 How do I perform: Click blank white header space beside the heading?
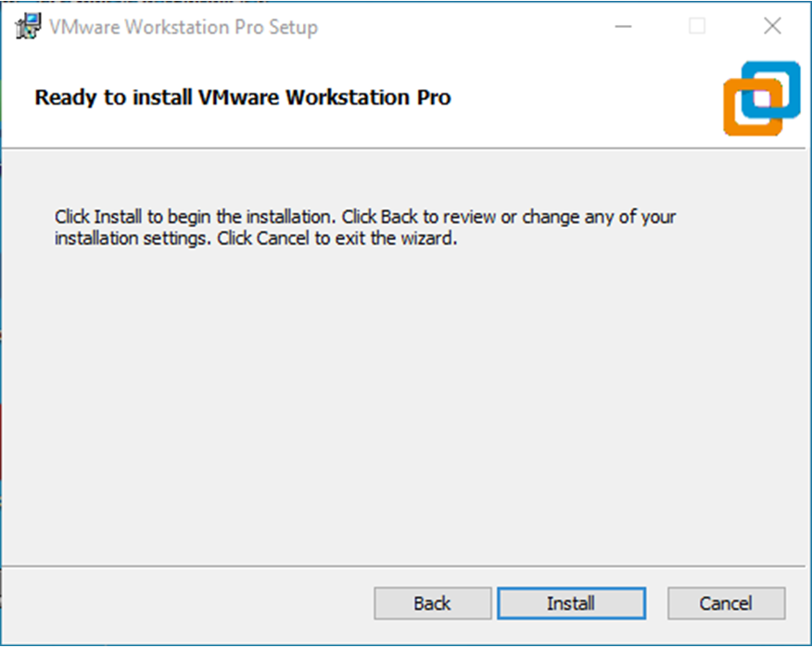coord(584,97)
